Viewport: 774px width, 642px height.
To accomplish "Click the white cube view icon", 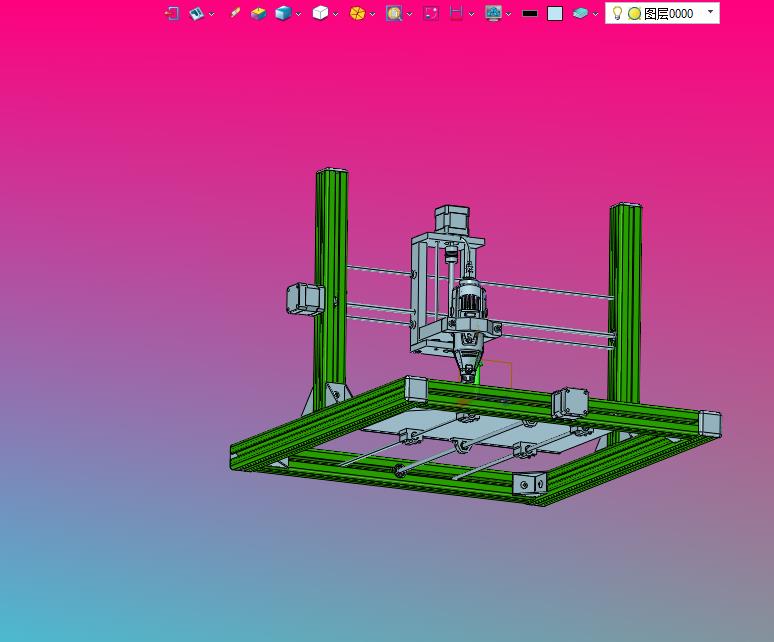I will (320, 13).
